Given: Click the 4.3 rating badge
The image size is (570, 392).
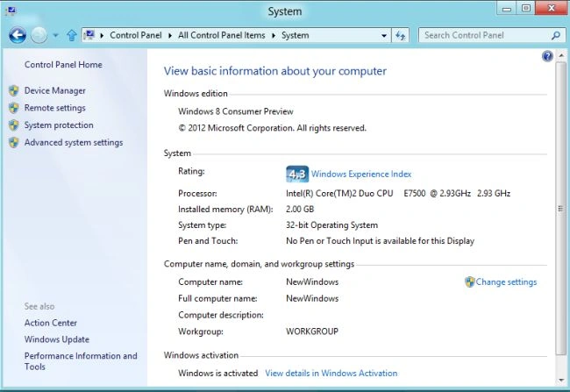Looking at the screenshot, I should pos(297,174).
